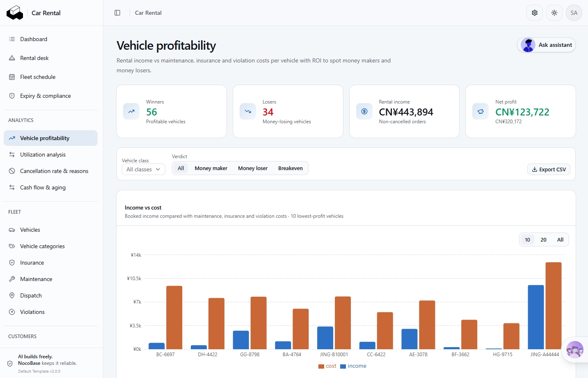Switch theme with the sun icon

554,13
